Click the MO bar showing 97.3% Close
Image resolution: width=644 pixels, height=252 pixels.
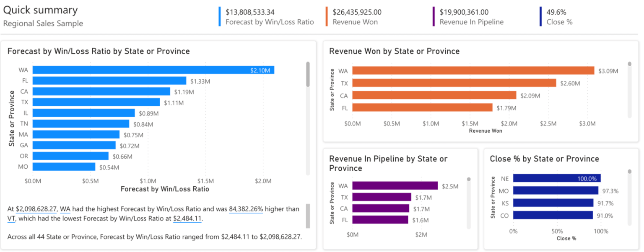556,190
